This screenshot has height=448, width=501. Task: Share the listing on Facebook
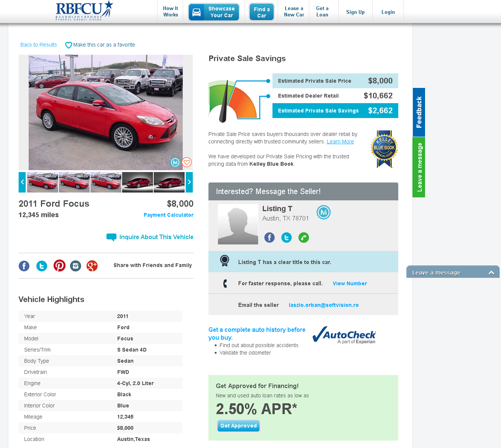coord(24,266)
